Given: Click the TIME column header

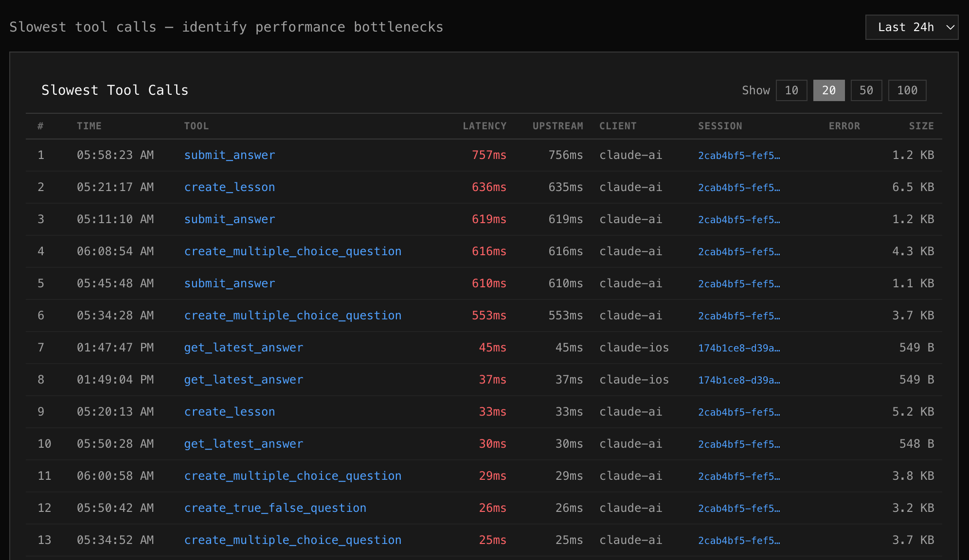Looking at the screenshot, I should pyautogui.click(x=89, y=126).
